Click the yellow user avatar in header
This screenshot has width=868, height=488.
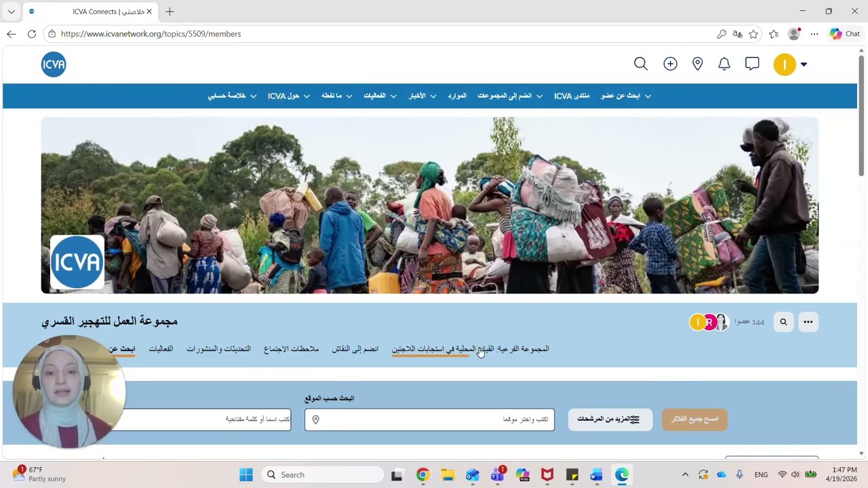click(785, 64)
